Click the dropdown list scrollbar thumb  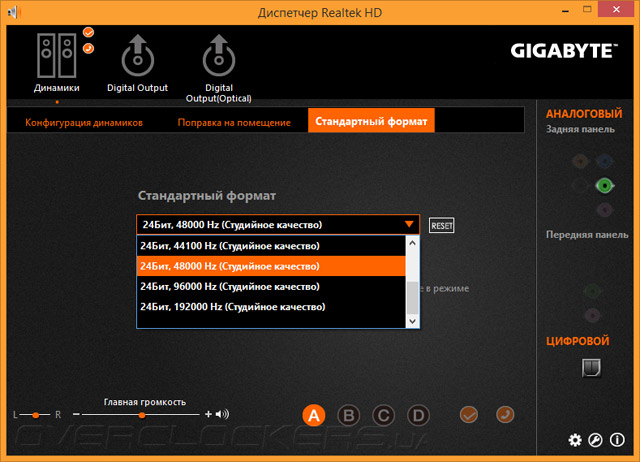pyautogui.click(x=413, y=297)
